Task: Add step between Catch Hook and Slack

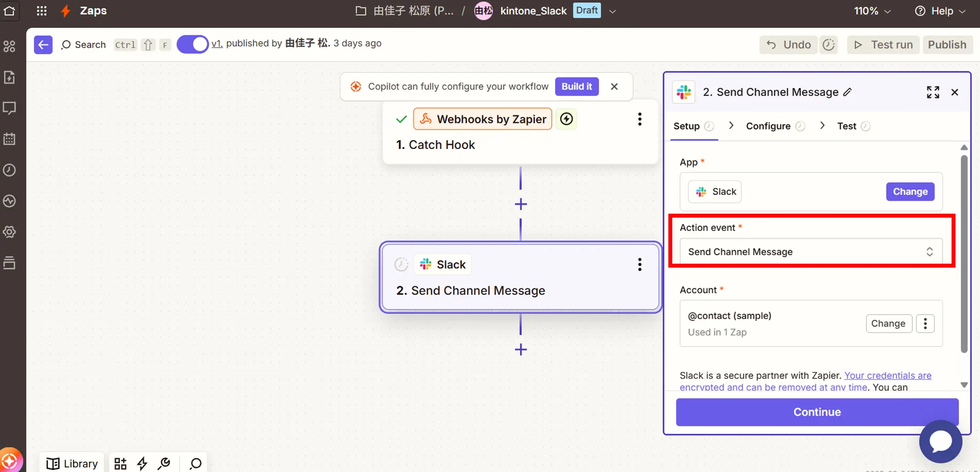Action: click(520, 204)
